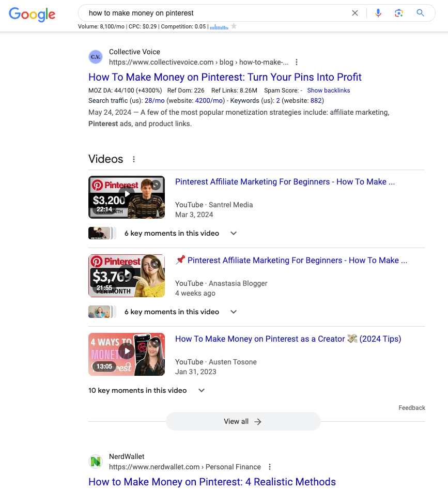
Task: Star this keyword next to trend bars
Action: [234, 26]
